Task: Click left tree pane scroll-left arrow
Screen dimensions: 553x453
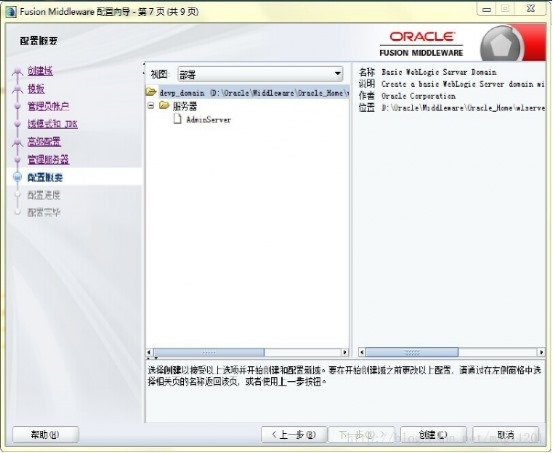Action: [x=149, y=352]
